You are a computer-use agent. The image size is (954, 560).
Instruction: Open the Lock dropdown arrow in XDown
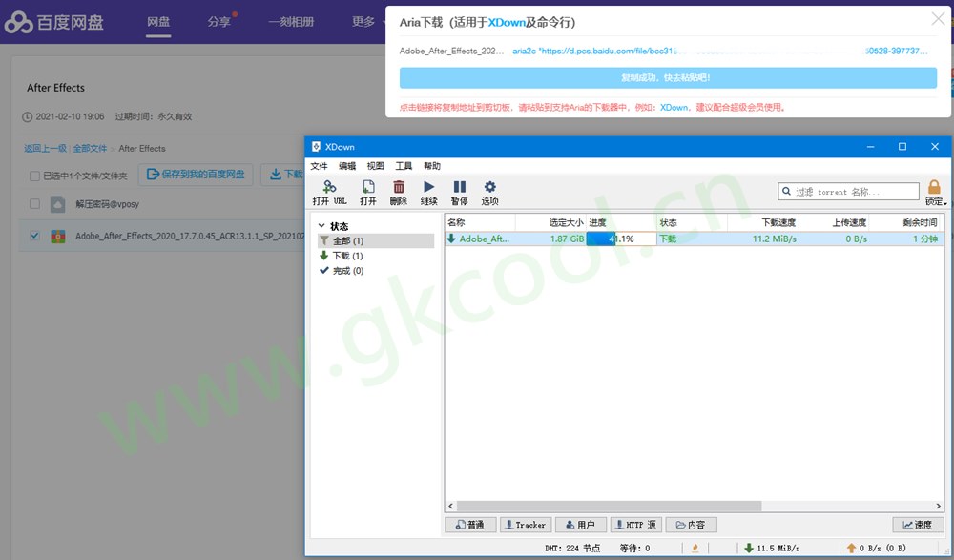[x=944, y=203]
